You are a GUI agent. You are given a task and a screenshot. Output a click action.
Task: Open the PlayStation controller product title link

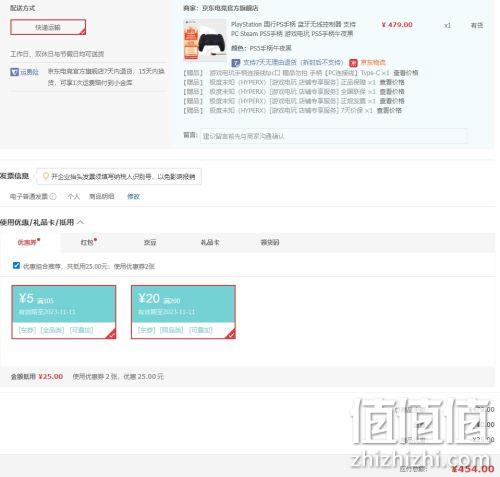point(293,29)
